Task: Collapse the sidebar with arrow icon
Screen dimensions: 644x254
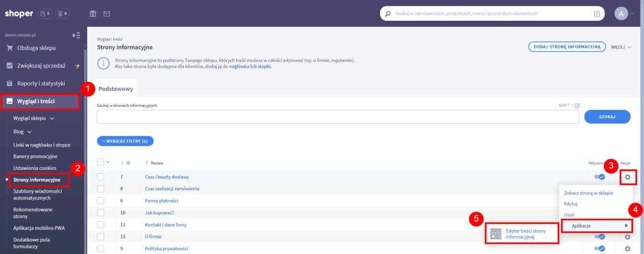Action: point(76,35)
